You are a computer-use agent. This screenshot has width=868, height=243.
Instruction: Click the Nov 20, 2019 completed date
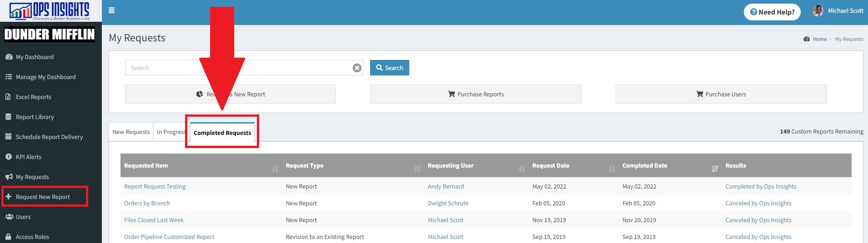(x=639, y=220)
